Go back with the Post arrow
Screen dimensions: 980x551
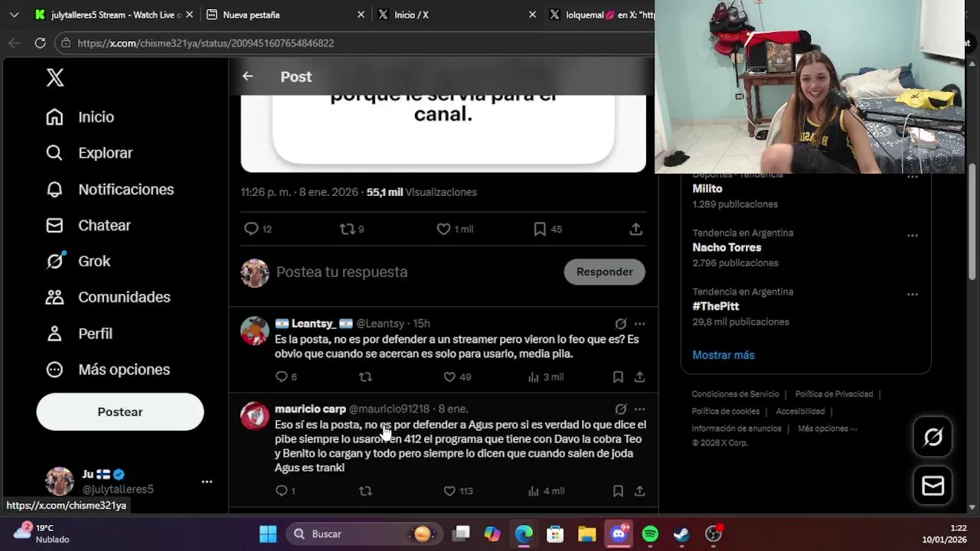(247, 77)
